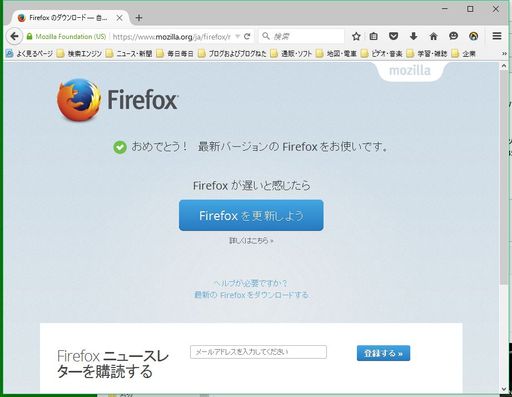The image size is (512, 397).
Task: Click the Firefox wordmark heading
Action: (x=143, y=99)
